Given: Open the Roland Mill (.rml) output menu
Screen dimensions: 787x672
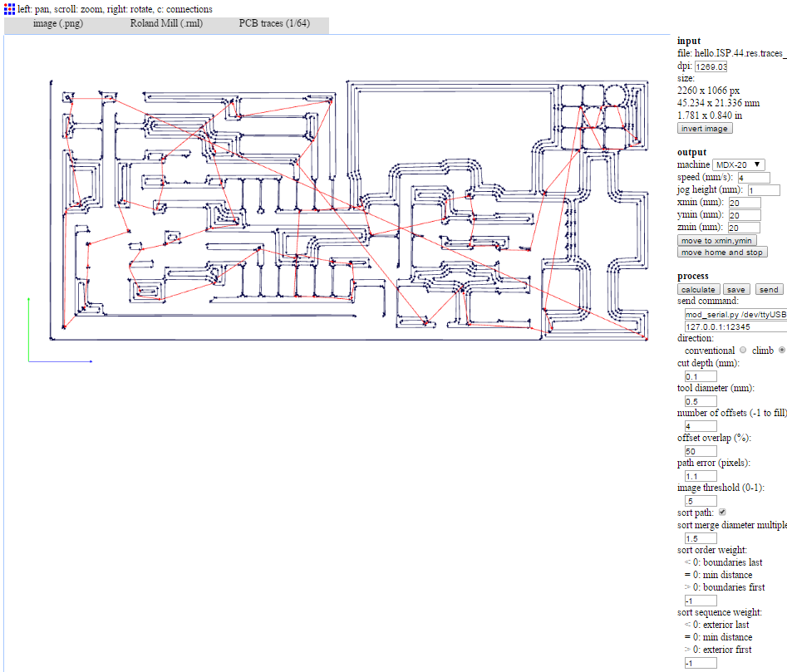Looking at the screenshot, I should pos(167,23).
